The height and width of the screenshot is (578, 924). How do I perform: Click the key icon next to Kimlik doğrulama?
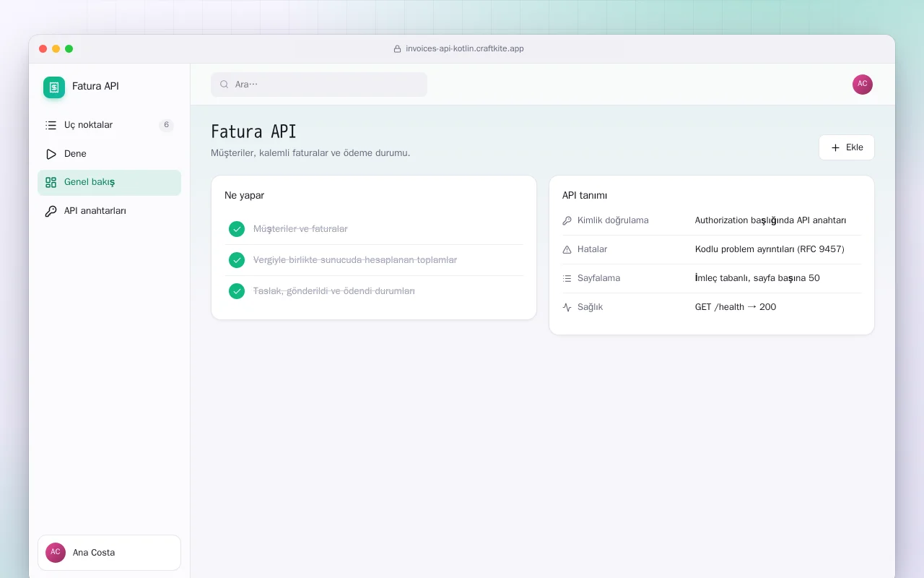pos(567,220)
